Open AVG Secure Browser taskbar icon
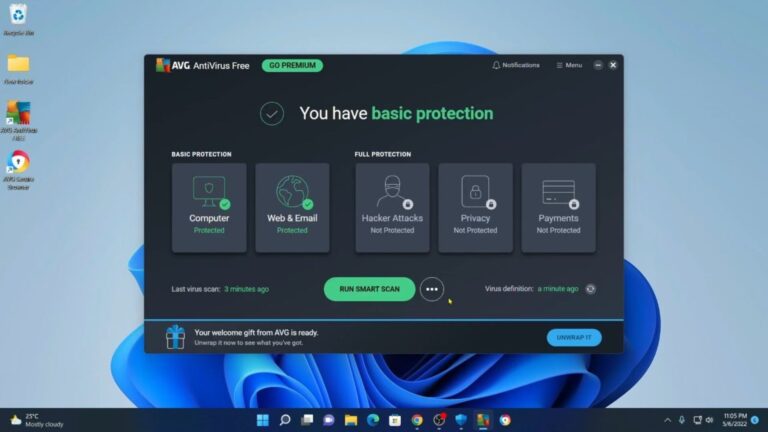Image resolution: width=768 pixels, height=432 pixels. click(505, 420)
